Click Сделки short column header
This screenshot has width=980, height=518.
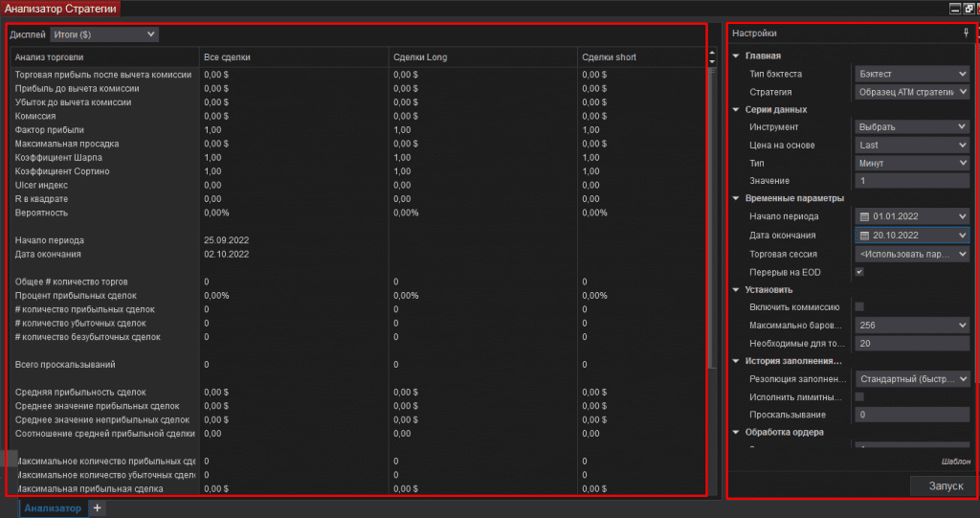tap(642, 56)
